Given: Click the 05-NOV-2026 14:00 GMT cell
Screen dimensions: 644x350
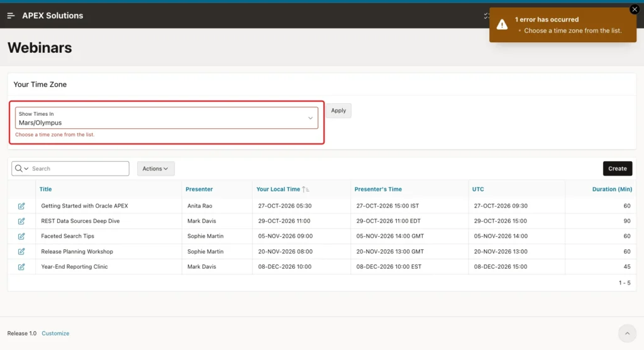Looking at the screenshot, I should point(390,236).
